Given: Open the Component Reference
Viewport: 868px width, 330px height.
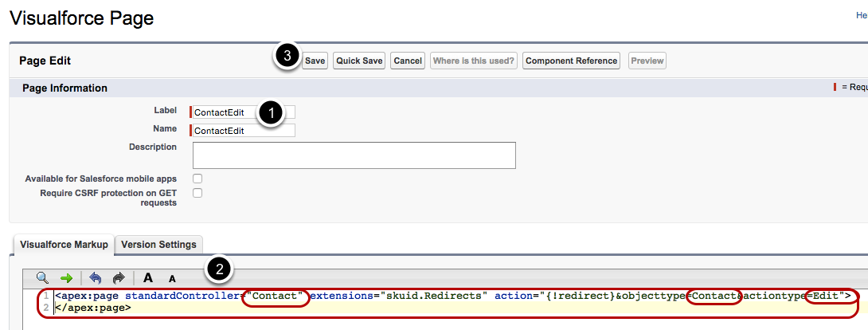Looking at the screenshot, I should (x=572, y=61).
